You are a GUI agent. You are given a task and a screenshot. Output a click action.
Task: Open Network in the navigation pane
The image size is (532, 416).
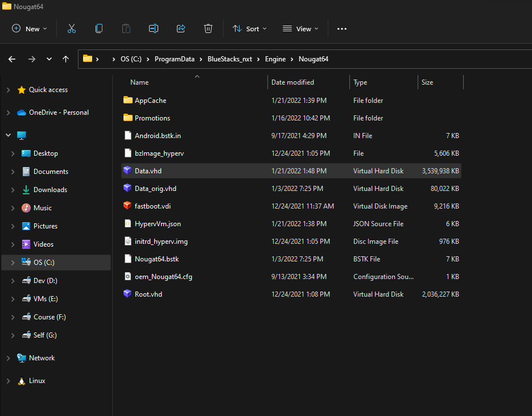[x=42, y=358]
